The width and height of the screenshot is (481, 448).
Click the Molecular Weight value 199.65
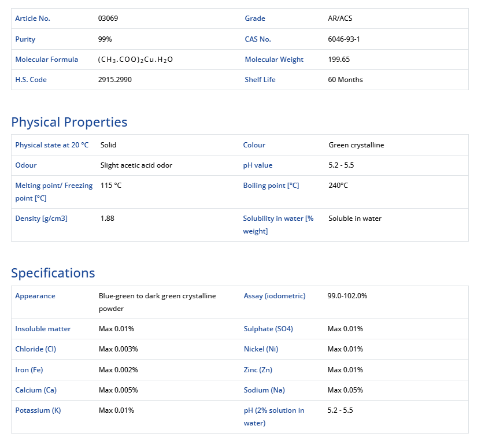click(339, 60)
